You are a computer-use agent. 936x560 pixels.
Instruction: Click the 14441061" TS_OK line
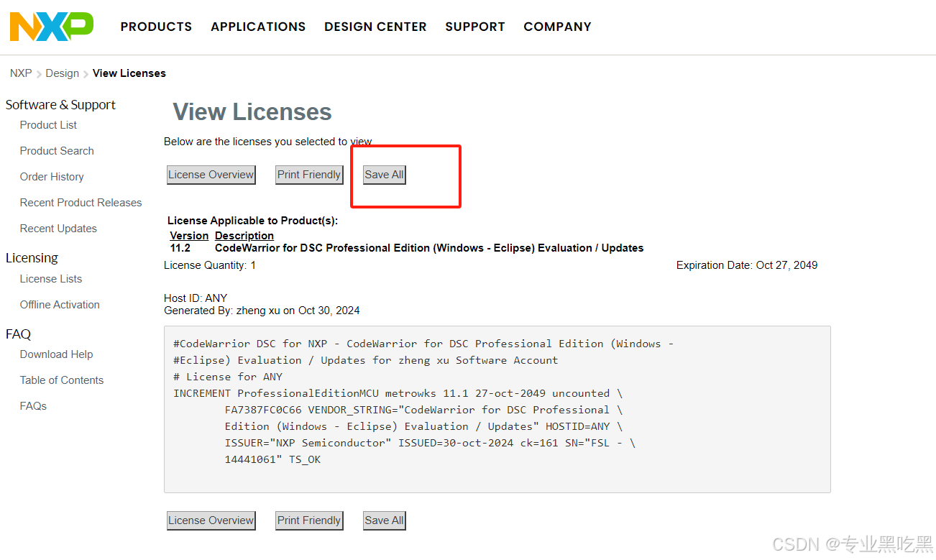pos(272,459)
